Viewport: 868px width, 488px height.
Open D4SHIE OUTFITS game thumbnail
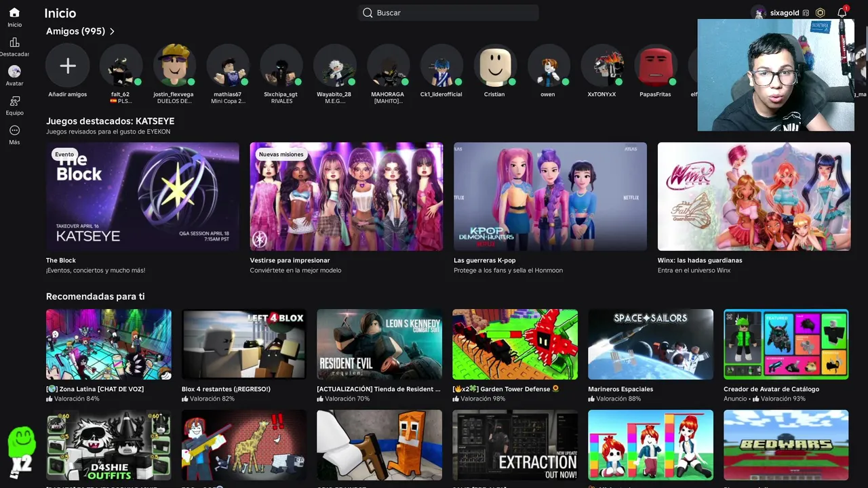108,445
